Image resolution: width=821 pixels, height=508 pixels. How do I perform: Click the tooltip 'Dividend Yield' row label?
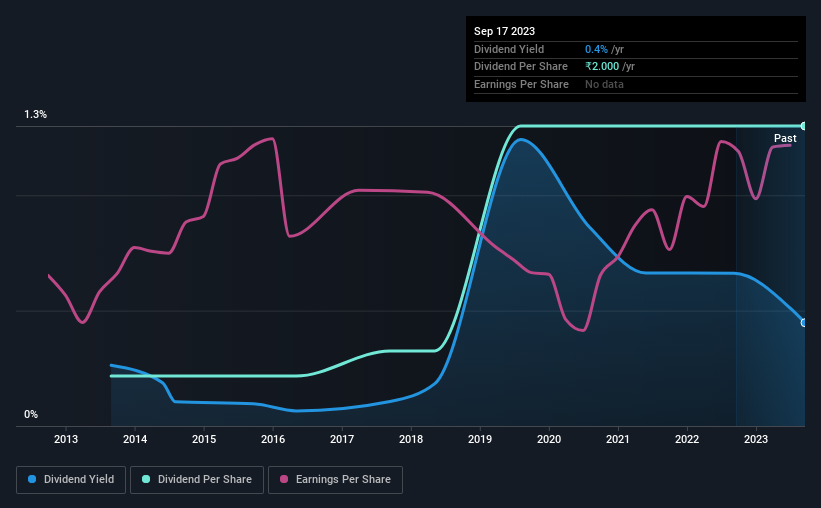click(509, 49)
